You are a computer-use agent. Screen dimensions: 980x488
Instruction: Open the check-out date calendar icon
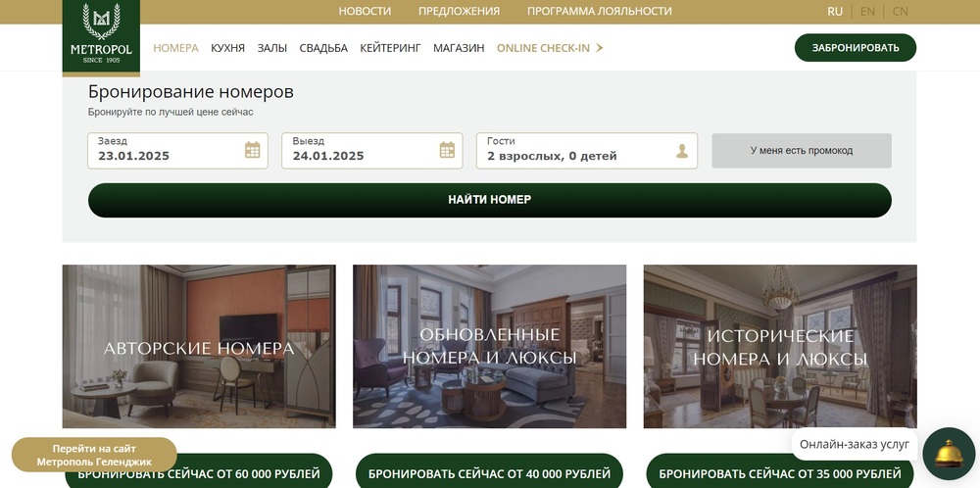447,150
